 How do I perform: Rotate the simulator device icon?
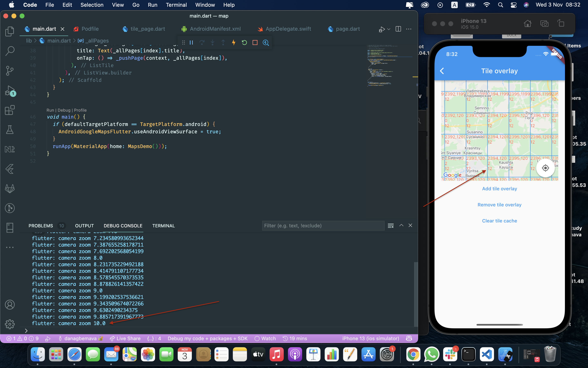[x=561, y=23]
